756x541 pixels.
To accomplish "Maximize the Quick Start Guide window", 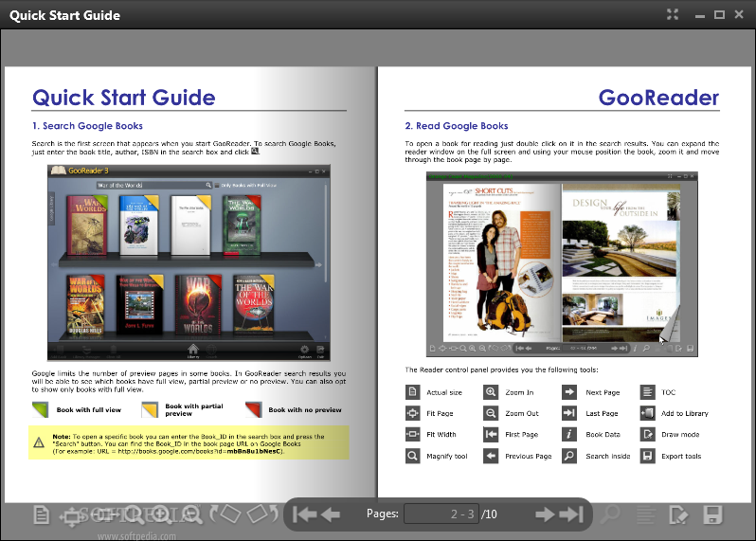I will 719,15.
